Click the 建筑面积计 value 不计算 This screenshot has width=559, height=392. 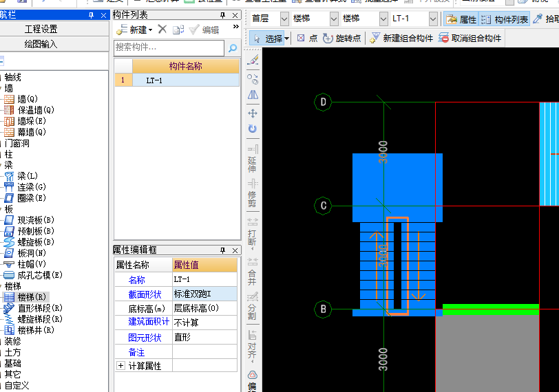[x=204, y=323]
